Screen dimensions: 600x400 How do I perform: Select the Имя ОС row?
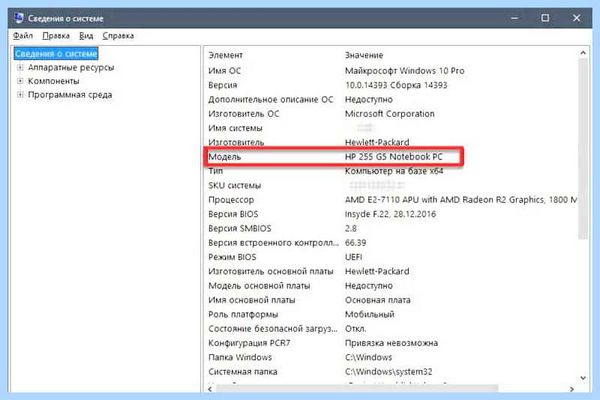(392, 71)
